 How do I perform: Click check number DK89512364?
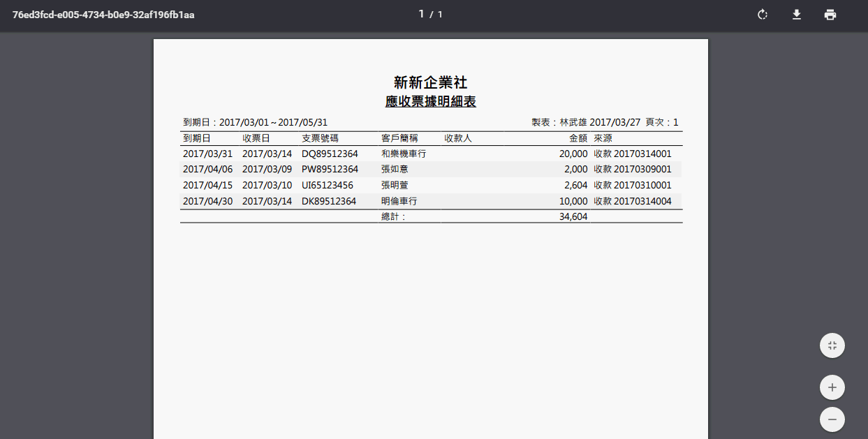point(329,201)
